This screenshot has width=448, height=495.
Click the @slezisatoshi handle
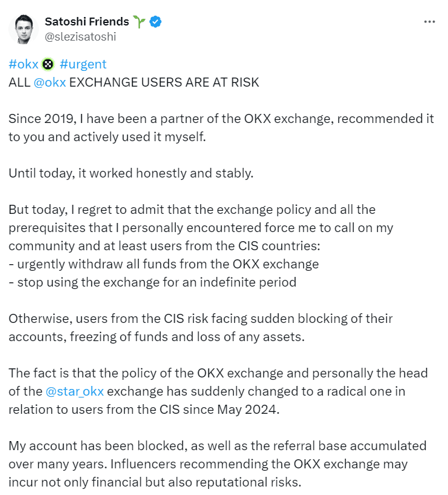79,36
